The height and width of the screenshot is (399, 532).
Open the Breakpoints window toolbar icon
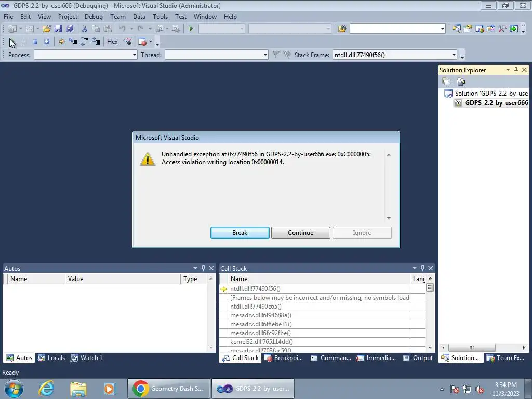142,42
